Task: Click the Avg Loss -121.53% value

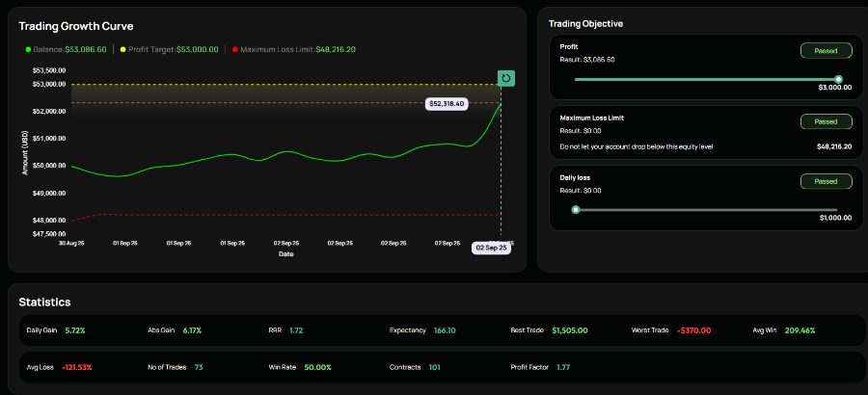Action: coord(77,367)
